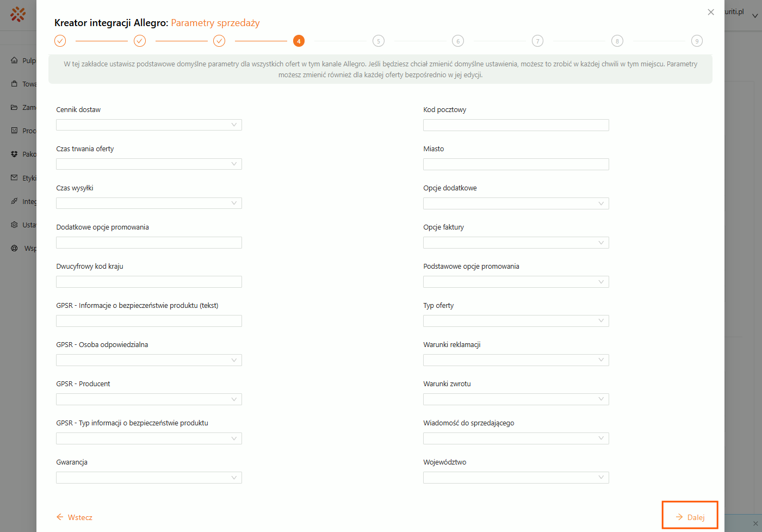The width and height of the screenshot is (762, 532).
Task: Expand the Czas wysyłki dropdown
Action: (x=148, y=203)
